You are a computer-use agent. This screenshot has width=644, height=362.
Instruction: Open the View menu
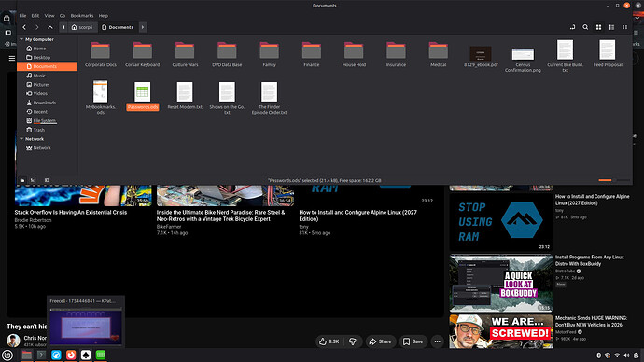(49, 16)
